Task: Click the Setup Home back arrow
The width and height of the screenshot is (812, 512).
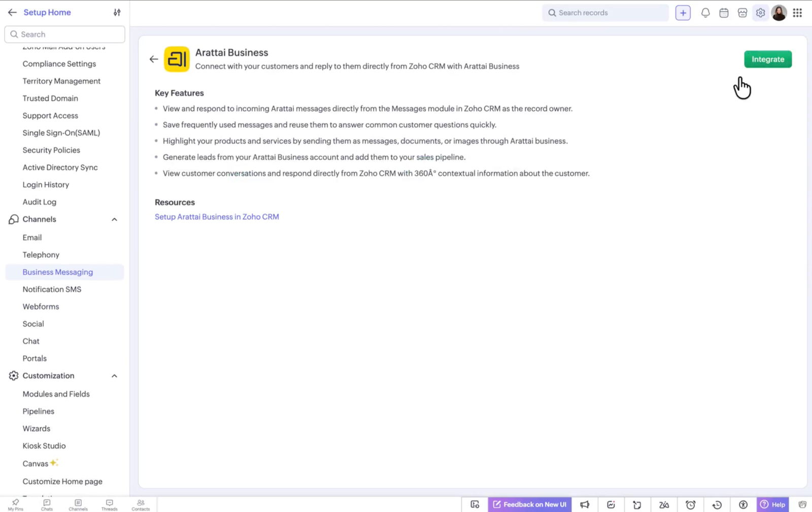Action: click(12, 12)
